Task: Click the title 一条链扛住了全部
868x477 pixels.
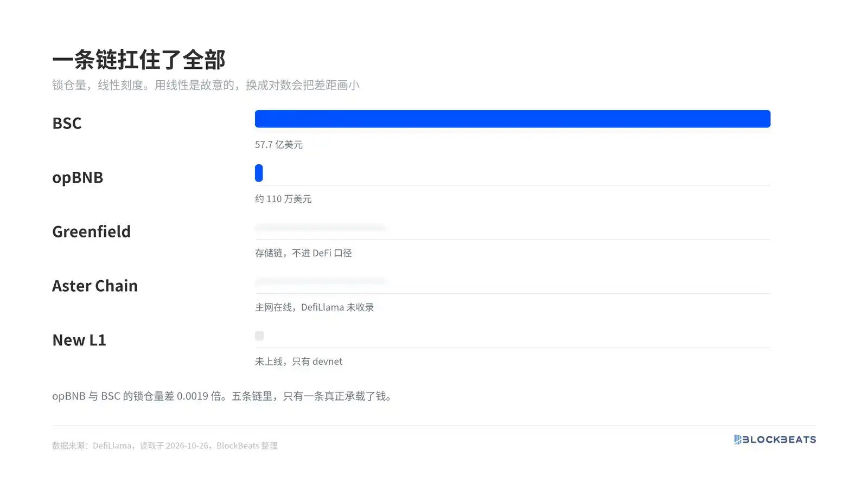Action: [139, 60]
